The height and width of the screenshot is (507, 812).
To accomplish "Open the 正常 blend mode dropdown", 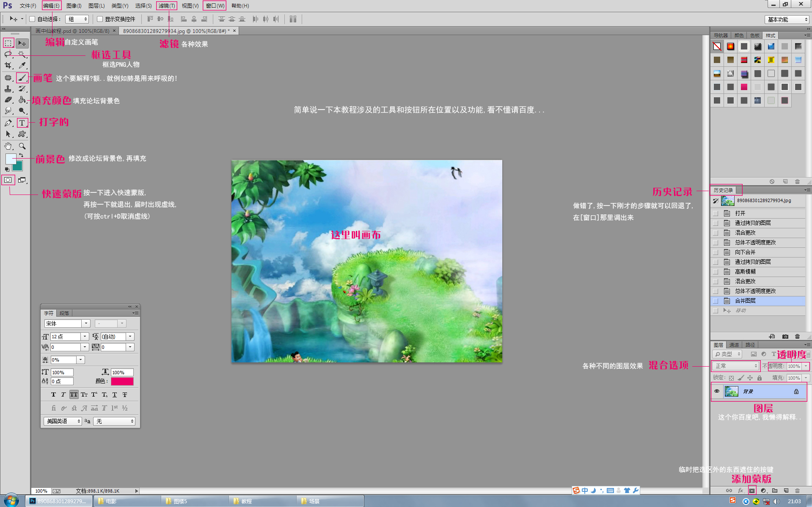I will pos(735,366).
